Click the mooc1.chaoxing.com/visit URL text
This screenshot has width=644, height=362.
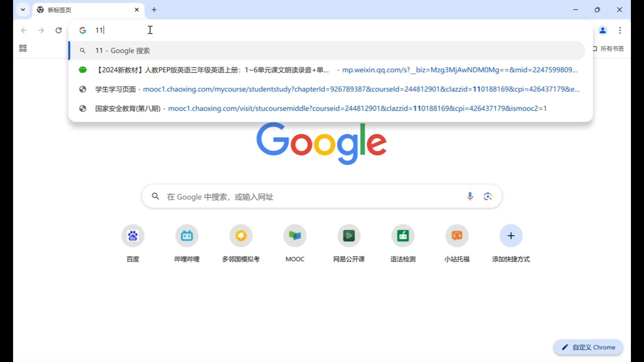click(x=357, y=108)
